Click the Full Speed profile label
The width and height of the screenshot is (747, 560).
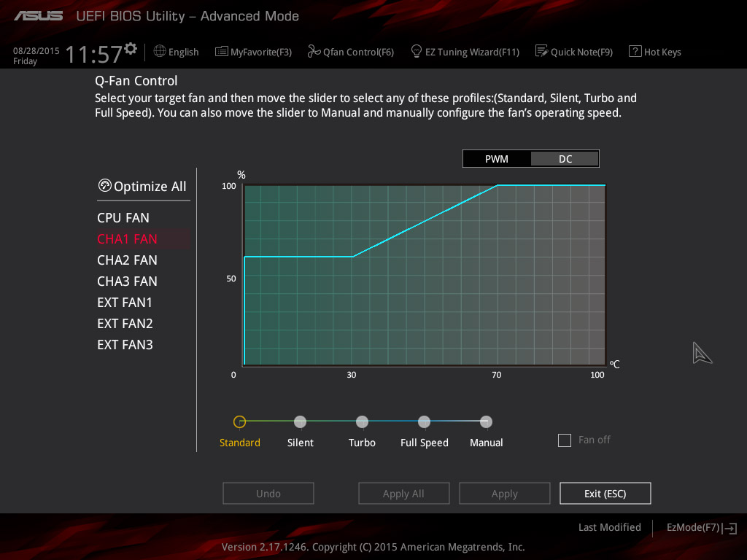(x=425, y=443)
